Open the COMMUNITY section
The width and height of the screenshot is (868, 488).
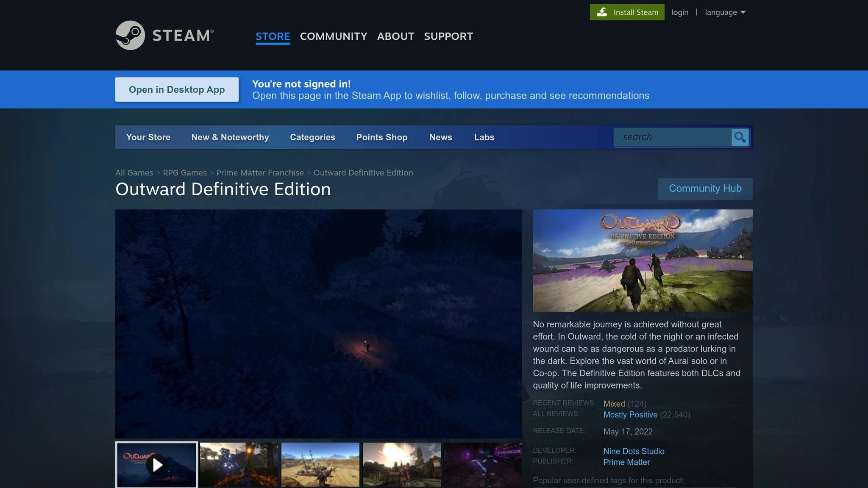[x=334, y=36]
